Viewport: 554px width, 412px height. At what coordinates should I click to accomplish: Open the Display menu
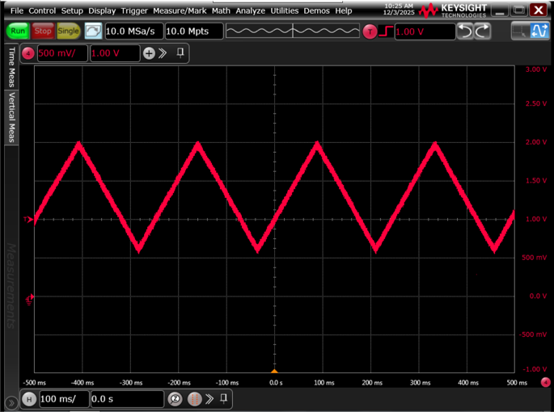102,11
